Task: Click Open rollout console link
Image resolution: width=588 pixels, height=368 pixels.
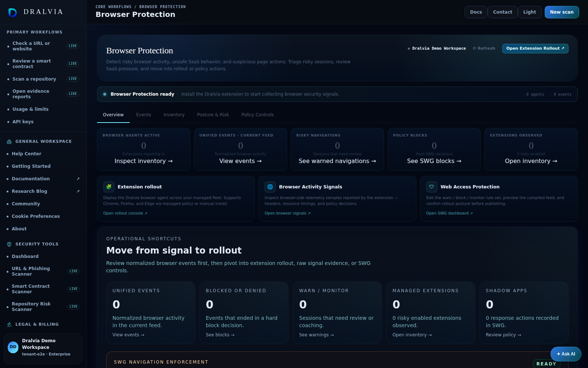Action: point(125,213)
